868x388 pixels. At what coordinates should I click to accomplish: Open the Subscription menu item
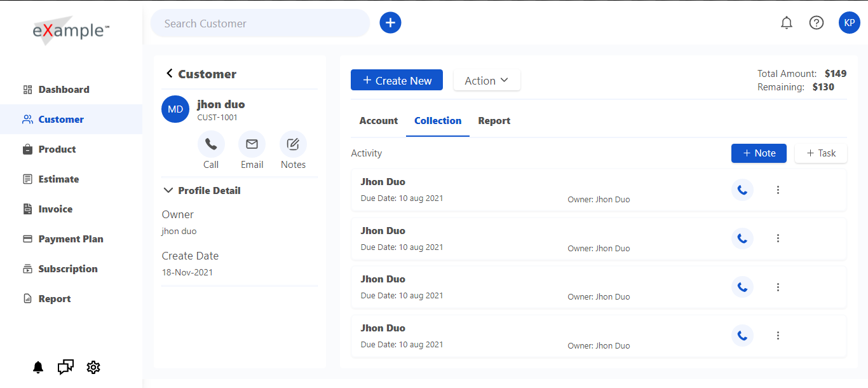pyautogui.click(x=71, y=269)
